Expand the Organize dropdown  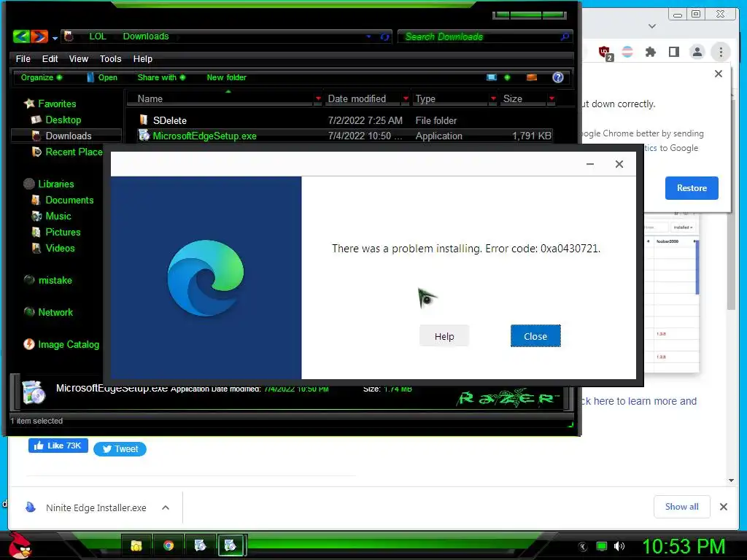[41, 77]
